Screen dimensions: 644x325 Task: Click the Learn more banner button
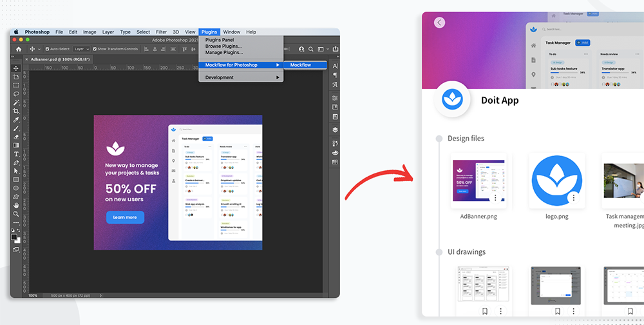[x=126, y=217]
